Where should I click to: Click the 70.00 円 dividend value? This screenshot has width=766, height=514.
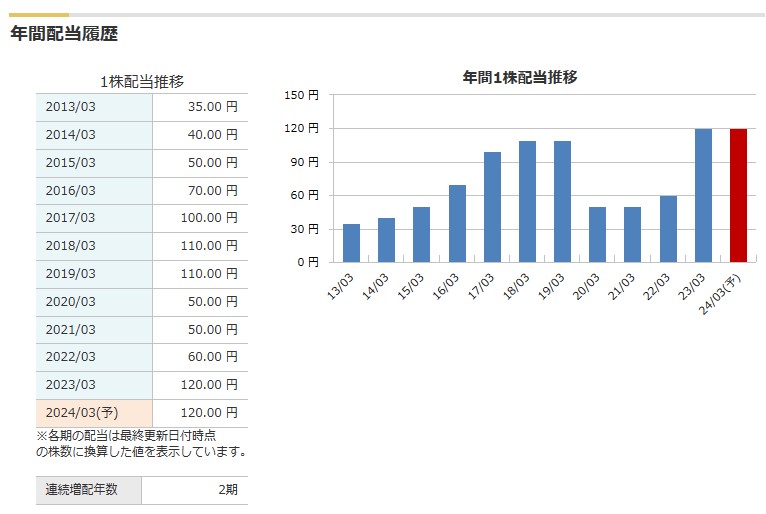coord(213,191)
